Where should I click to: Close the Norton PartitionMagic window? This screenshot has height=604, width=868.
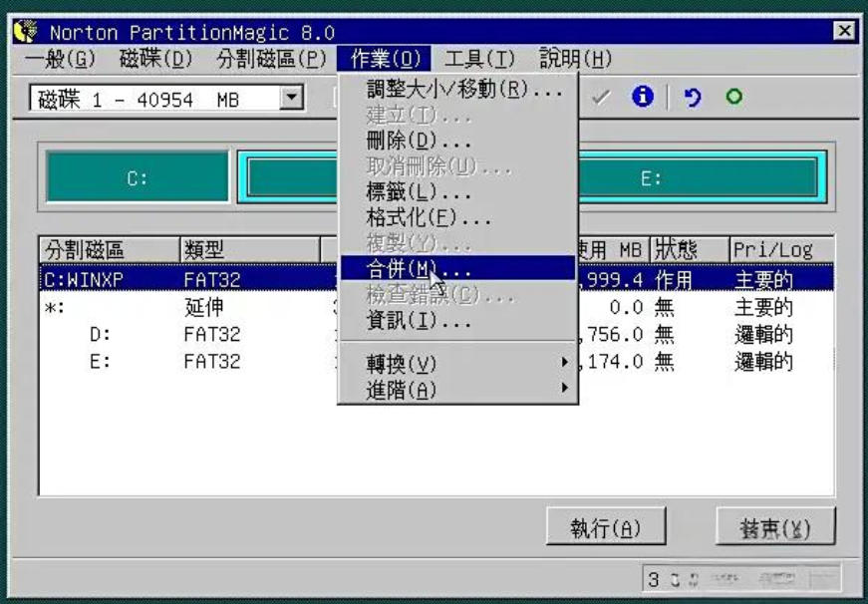[x=844, y=31]
